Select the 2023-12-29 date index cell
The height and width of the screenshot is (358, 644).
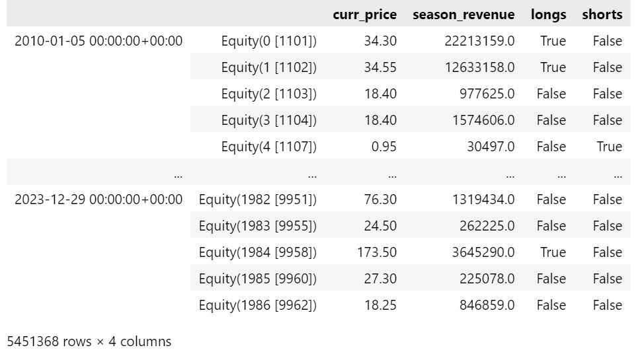99,199
